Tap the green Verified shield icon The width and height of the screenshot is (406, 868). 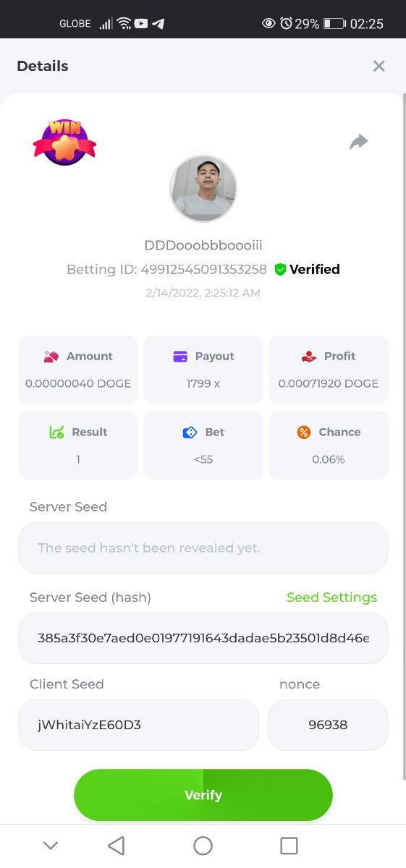click(x=281, y=270)
